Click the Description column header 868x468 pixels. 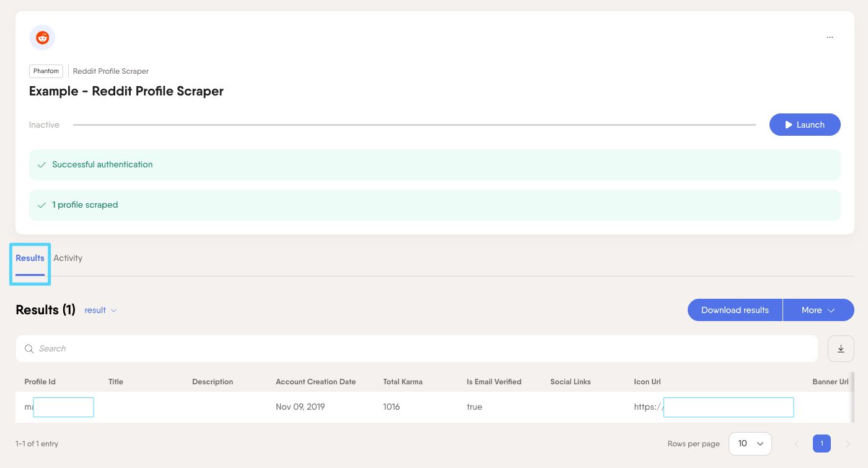tap(213, 382)
